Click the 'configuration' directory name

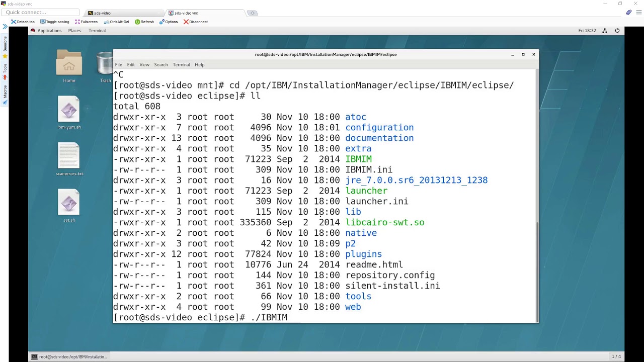(379, 128)
